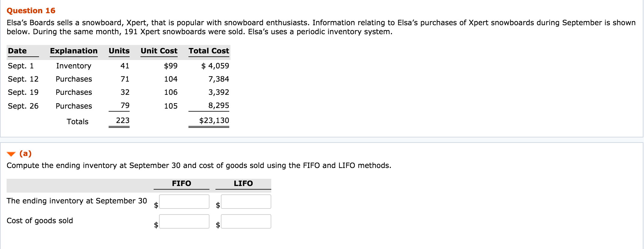
Task: Focus the LIFO cost of goods sold field
Action: coord(246,221)
